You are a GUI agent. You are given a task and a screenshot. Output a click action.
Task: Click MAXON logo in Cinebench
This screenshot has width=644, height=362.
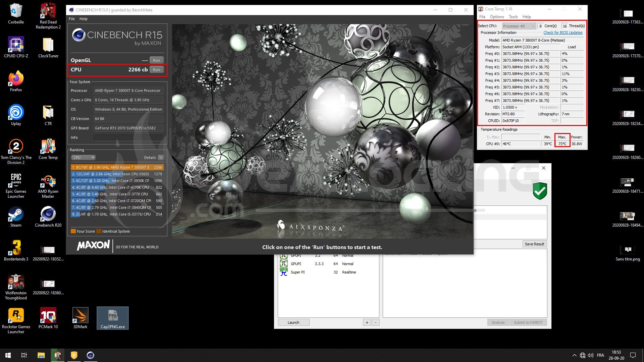(93, 246)
